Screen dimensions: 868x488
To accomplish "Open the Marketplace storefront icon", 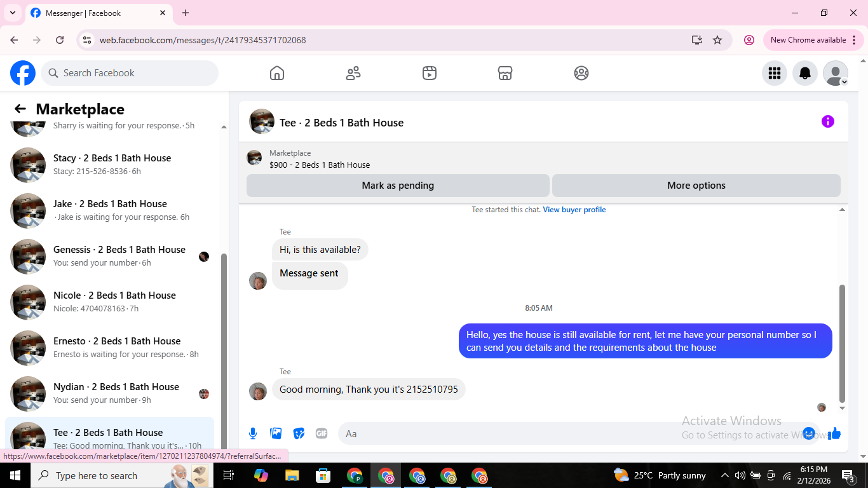I will (505, 73).
